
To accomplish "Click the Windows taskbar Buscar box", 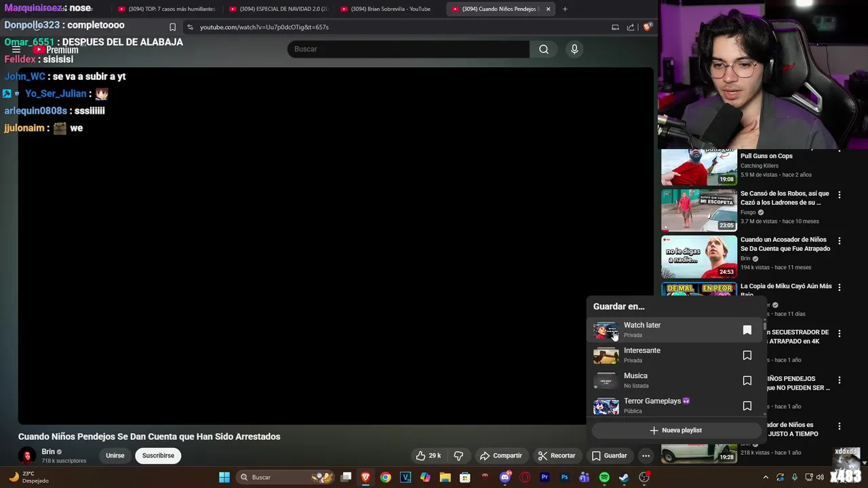I will [x=286, y=477].
